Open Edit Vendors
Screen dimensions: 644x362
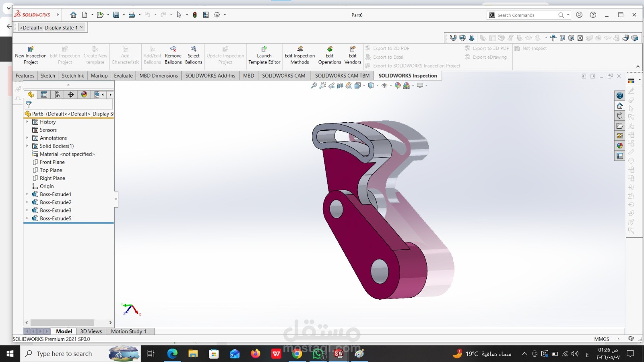pos(353,56)
